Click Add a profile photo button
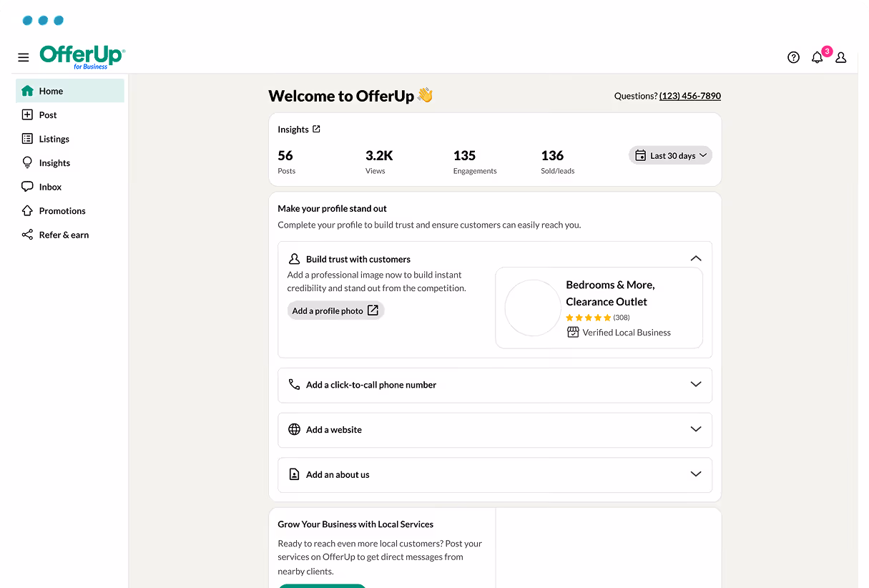869x588 pixels. 335,310
